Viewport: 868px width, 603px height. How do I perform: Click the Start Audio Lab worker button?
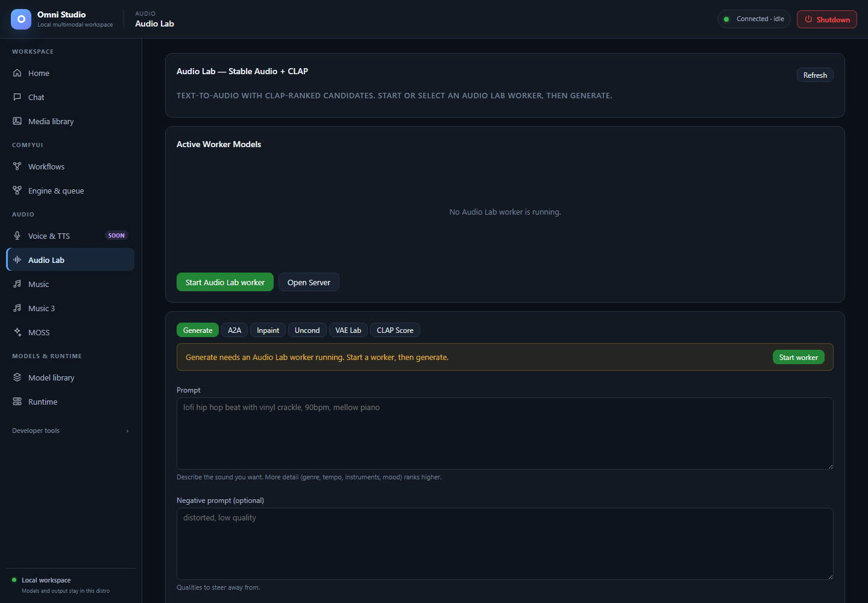pos(225,282)
